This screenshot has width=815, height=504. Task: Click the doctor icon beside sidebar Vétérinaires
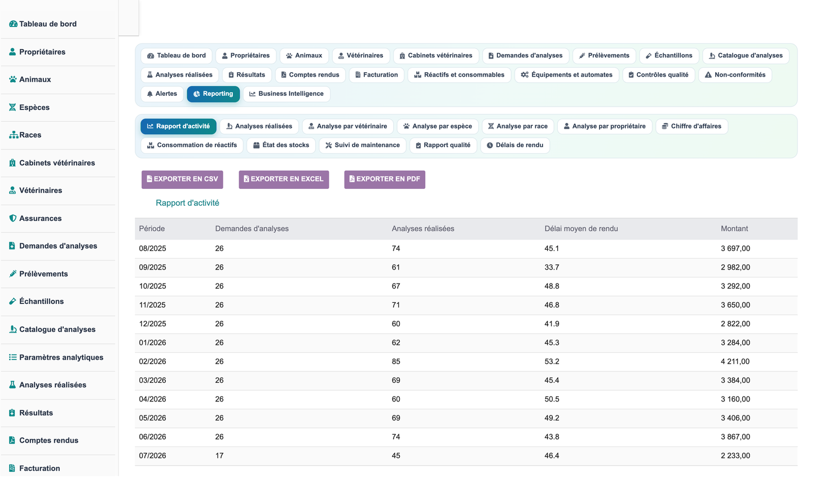(x=12, y=191)
